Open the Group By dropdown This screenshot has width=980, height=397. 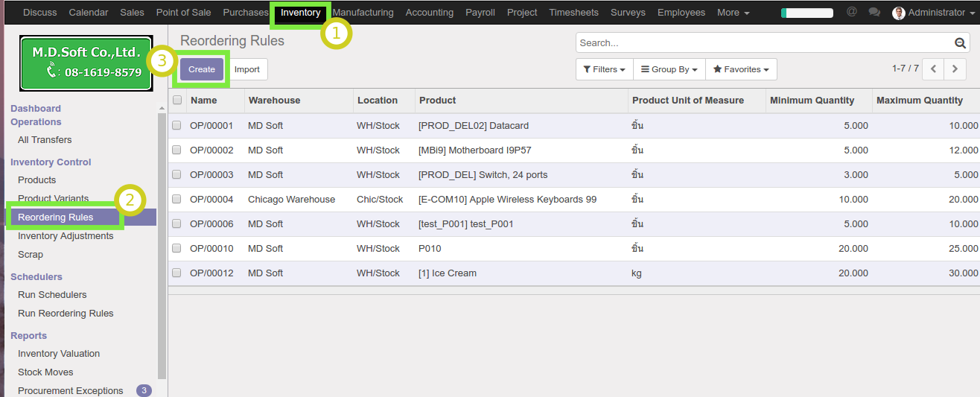(x=669, y=69)
